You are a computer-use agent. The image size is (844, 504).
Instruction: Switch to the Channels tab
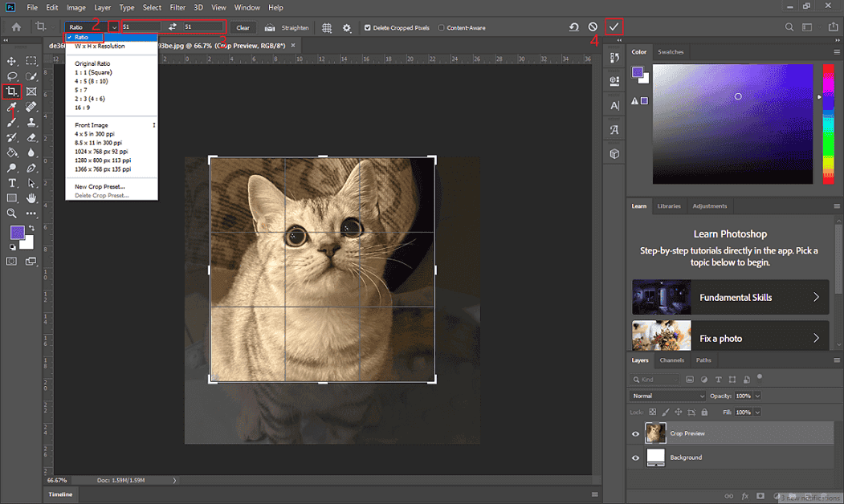(672, 360)
